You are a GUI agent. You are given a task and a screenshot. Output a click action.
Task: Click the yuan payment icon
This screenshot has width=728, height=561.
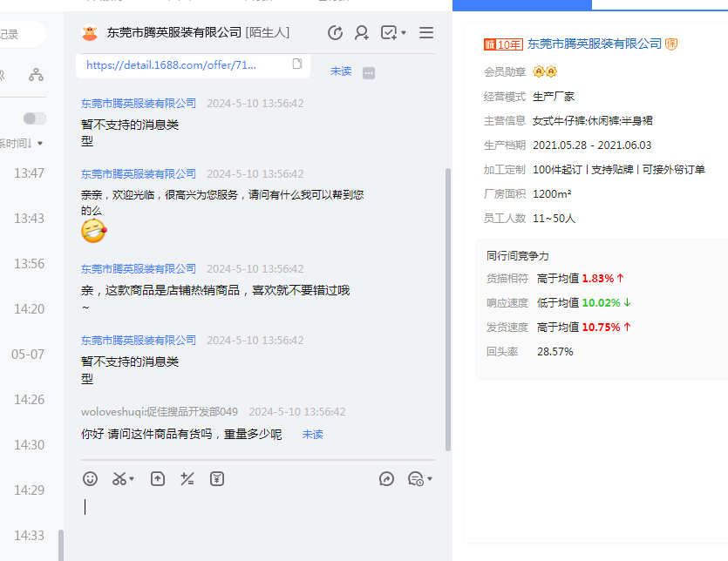[x=217, y=478]
